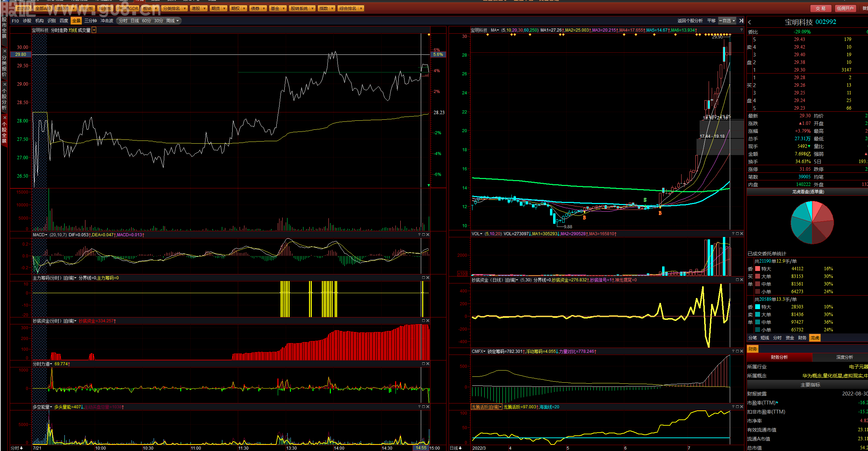The image size is (868, 451).
Task: Open help for the 多空能量 indicator
Action: point(419,407)
